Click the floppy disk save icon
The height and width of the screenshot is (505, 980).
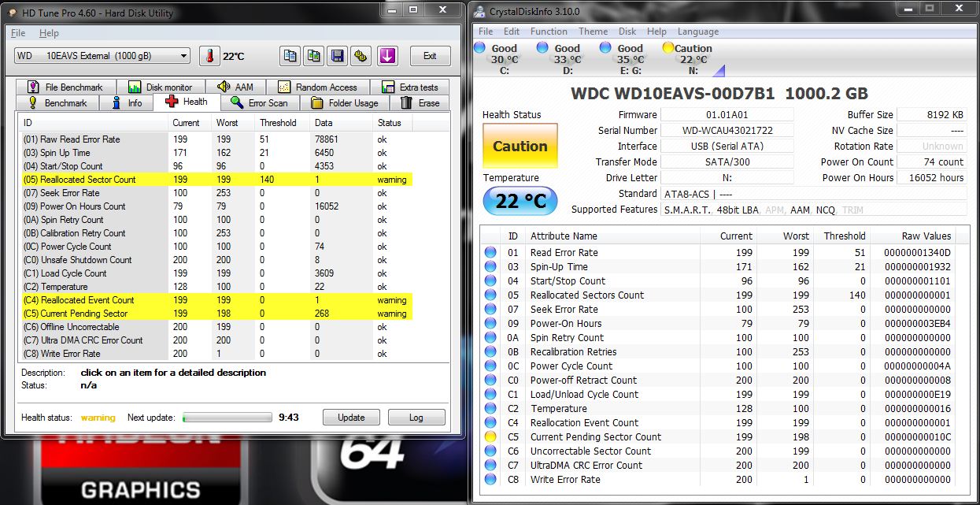pos(338,56)
